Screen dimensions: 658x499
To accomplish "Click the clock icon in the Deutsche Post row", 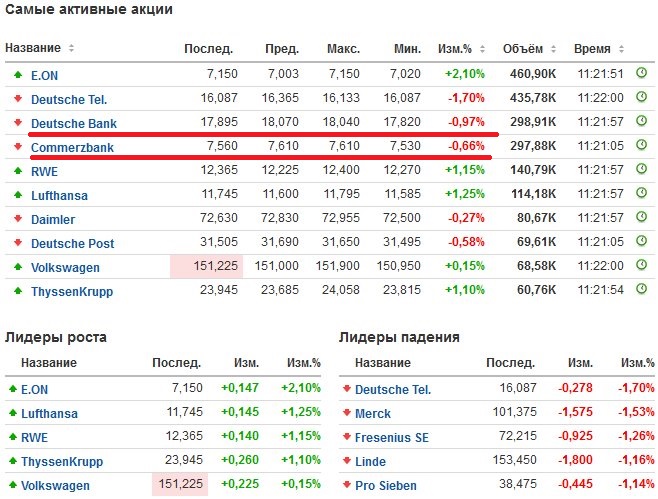I will [642, 243].
